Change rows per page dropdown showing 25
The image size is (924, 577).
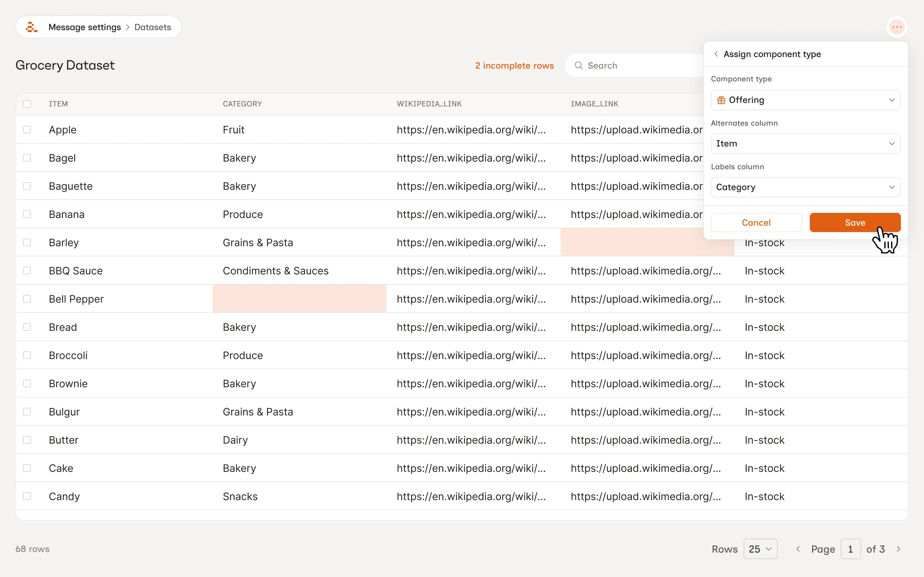(x=760, y=549)
